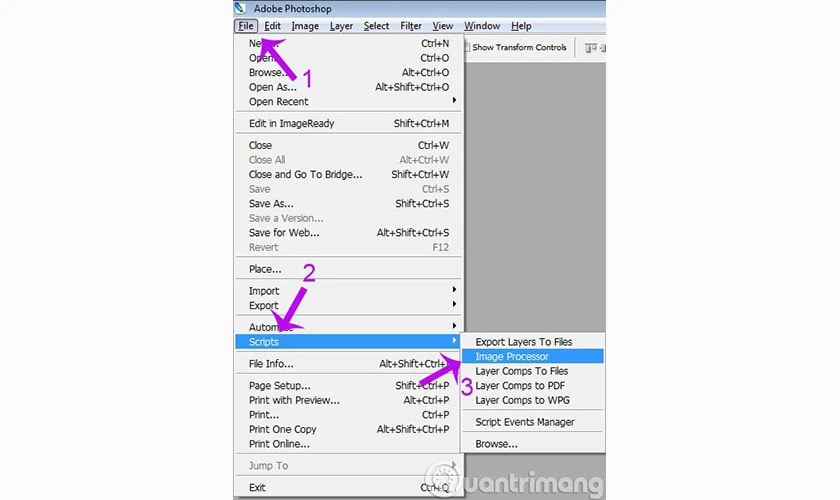The image size is (840, 500).
Task: Choose Page Setup... menu entry
Action: 348,385
